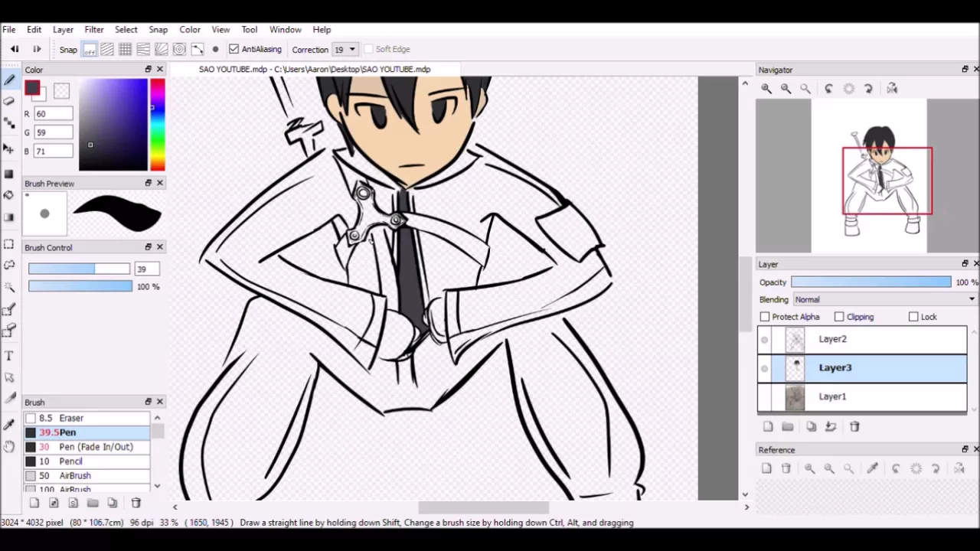Delete the selected brush with trash icon
Viewport: 980px width, 551px height.
[136, 503]
